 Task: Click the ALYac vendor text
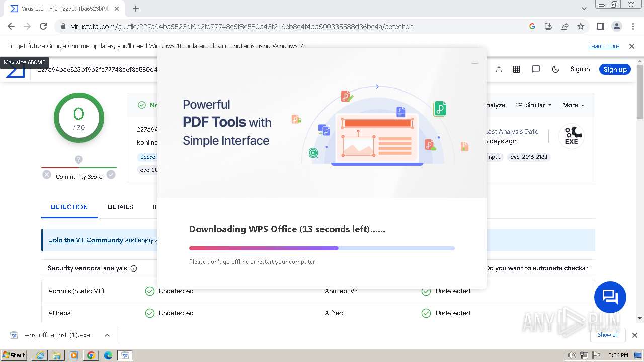(x=334, y=313)
